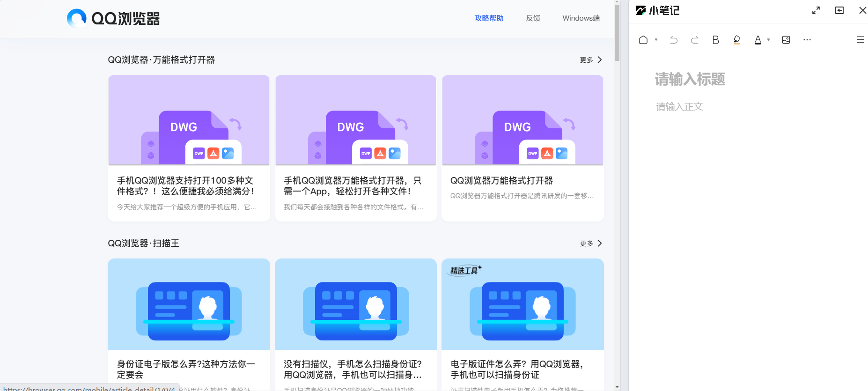Open article 手机QQ浏览器支持打开100多种文件格式
The width and height of the screenshot is (868, 391).
[x=186, y=186]
